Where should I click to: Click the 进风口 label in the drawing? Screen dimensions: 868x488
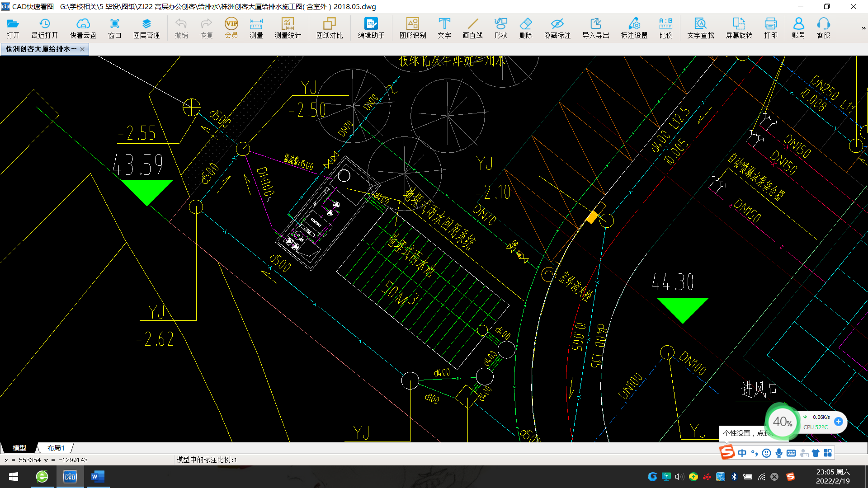tap(759, 389)
